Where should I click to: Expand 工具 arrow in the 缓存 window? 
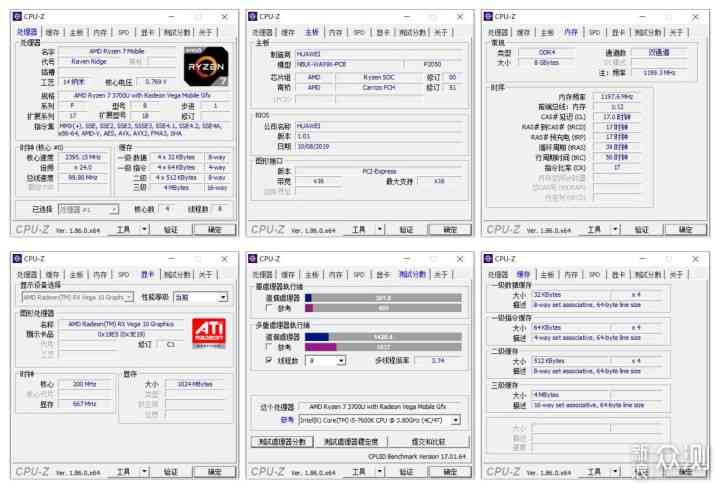(615, 472)
